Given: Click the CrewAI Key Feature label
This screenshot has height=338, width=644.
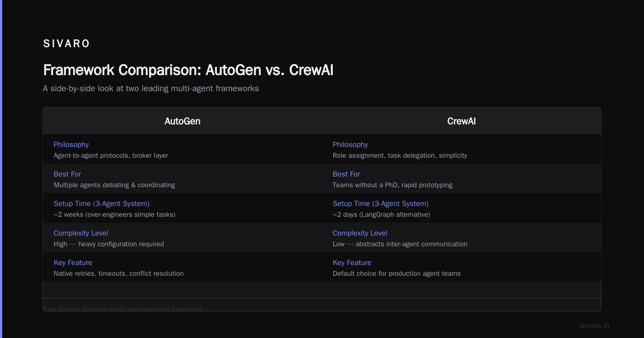Looking at the screenshot, I should point(352,263).
